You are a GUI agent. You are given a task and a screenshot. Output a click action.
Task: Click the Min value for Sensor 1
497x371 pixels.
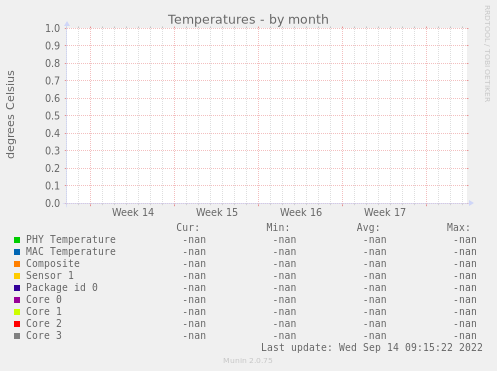(x=285, y=276)
